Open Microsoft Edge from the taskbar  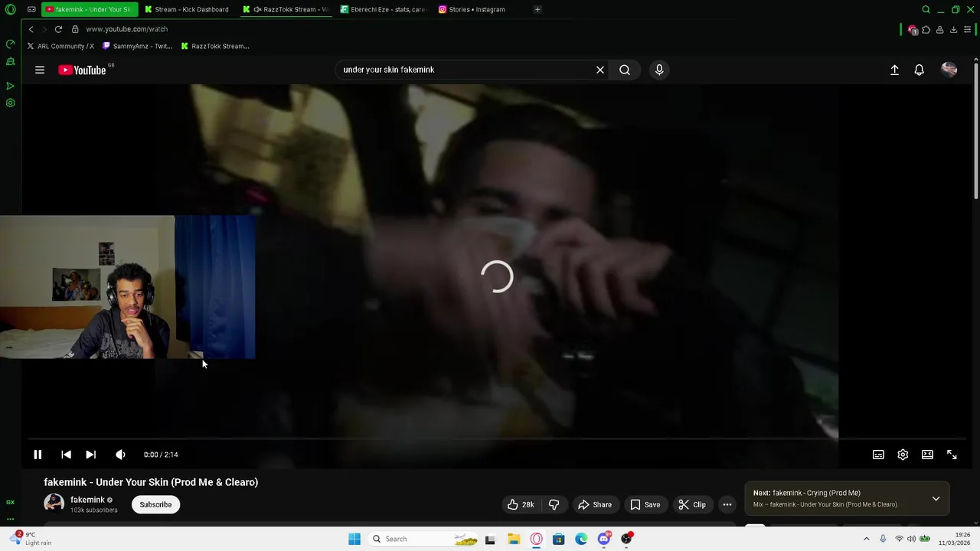(x=581, y=539)
